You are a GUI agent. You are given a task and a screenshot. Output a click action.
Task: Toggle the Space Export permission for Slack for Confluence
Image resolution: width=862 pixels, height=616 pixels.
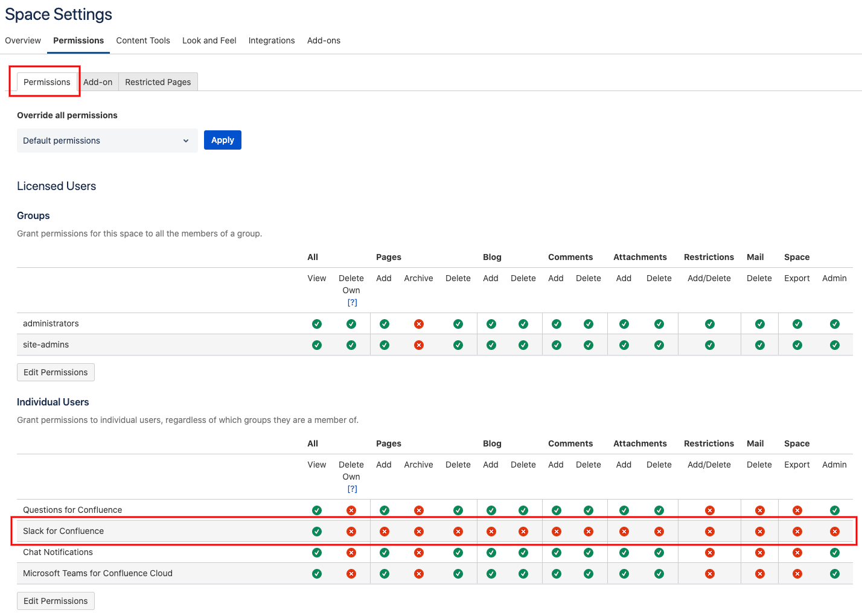(x=797, y=531)
